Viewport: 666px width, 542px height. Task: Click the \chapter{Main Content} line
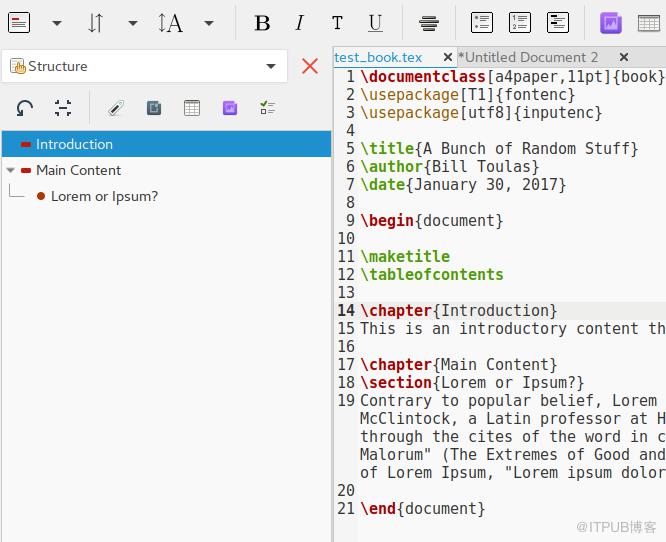click(x=459, y=365)
